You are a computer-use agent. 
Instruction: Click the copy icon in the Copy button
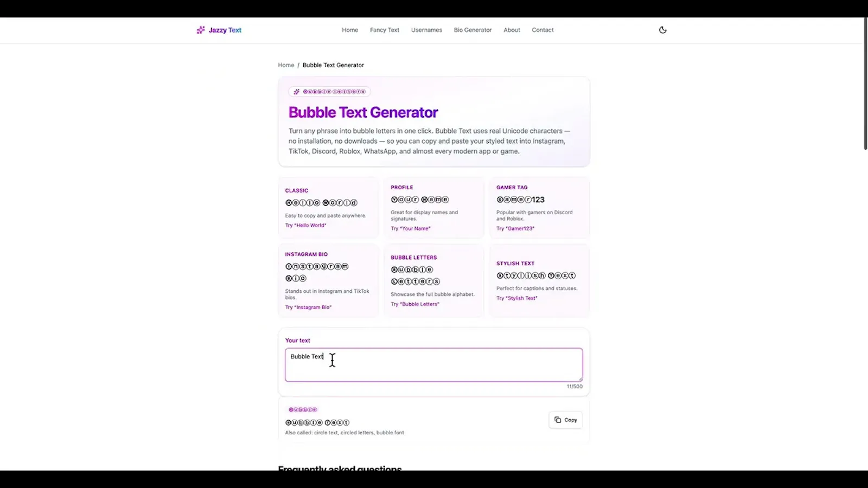tap(558, 420)
